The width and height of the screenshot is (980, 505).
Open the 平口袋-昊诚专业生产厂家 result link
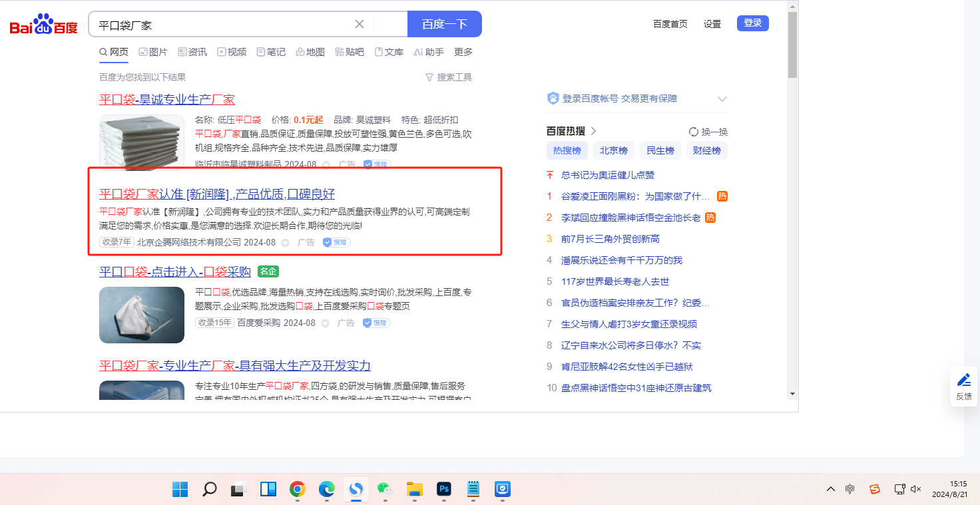(x=167, y=100)
